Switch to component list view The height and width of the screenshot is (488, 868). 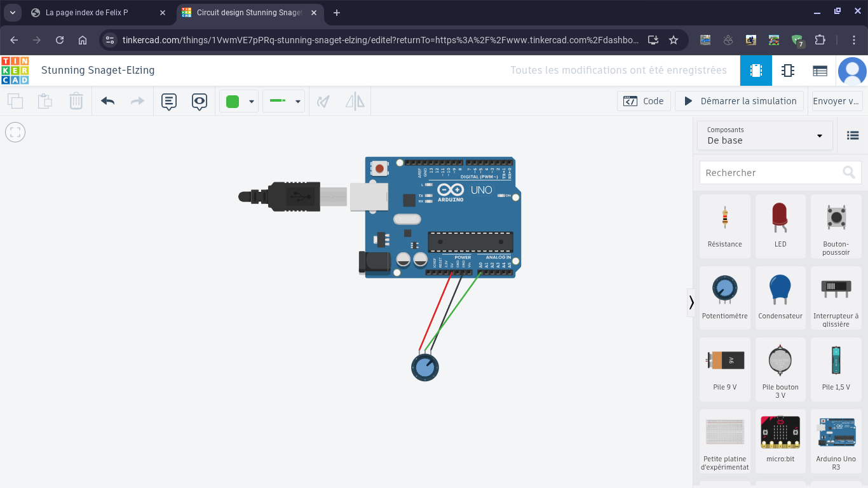point(820,71)
